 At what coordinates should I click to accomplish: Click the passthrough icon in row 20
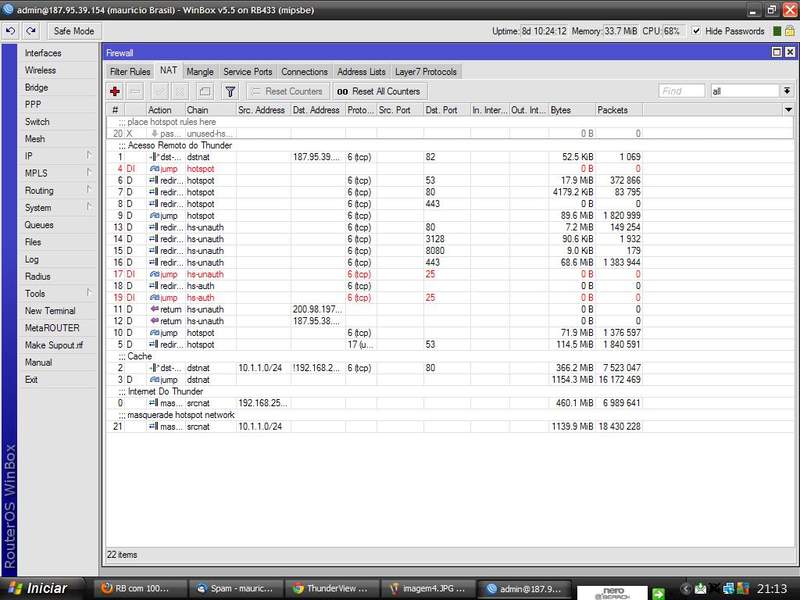(x=155, y=133)
